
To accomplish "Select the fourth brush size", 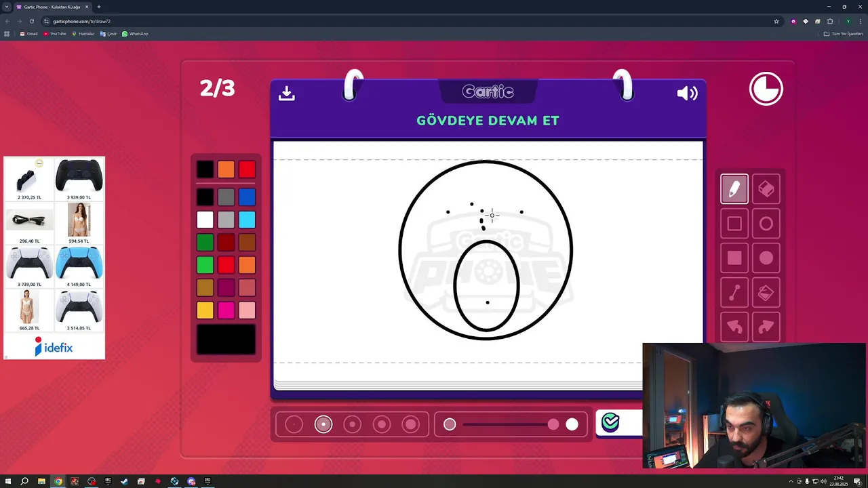I will tap(382, 424).
